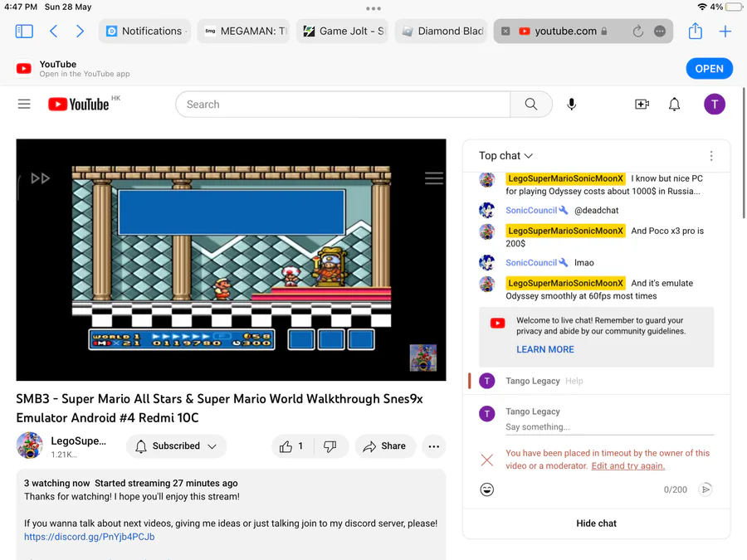The height and width of the screenshot is (560, 747).
Task: Open more video actions ellipsis
Action: click(x=434, y=446)
